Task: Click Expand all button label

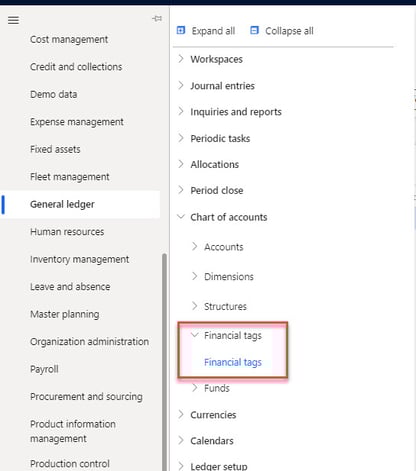Action: coord(213,31)
